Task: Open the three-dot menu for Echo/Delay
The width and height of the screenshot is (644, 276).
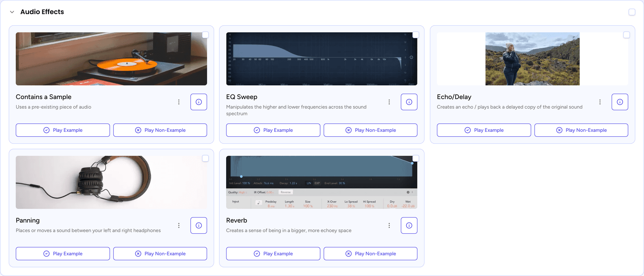Action: (x=600, y=102)
